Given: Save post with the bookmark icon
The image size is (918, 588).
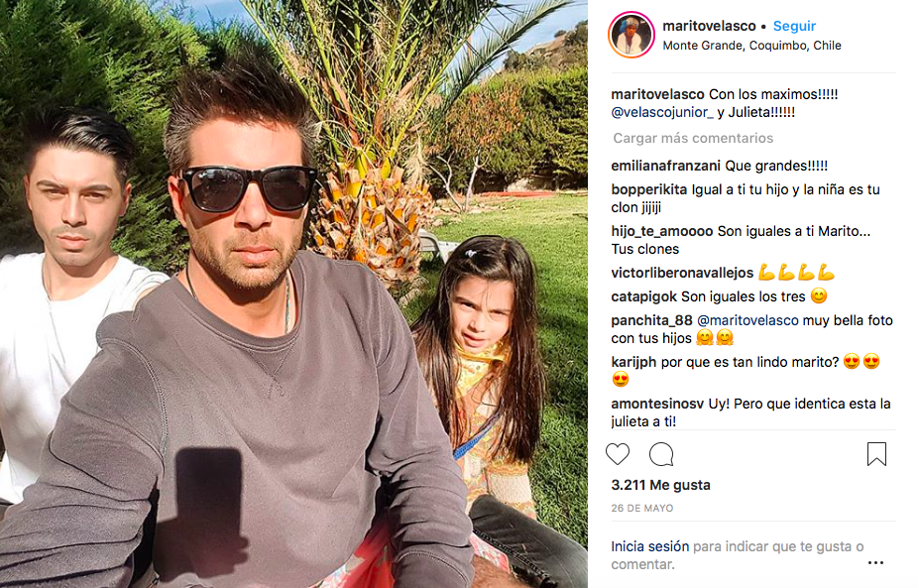Looking at the screenshot, I should (876, 454).
